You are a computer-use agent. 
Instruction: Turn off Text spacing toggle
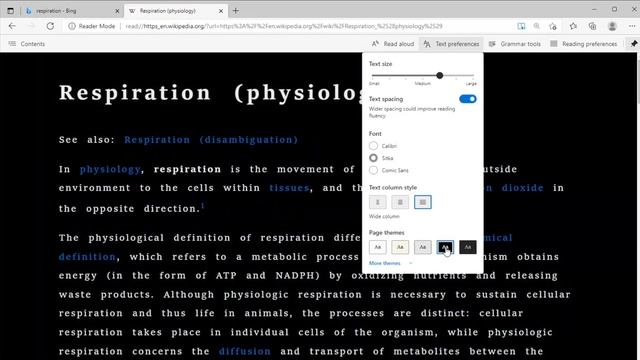468,99
